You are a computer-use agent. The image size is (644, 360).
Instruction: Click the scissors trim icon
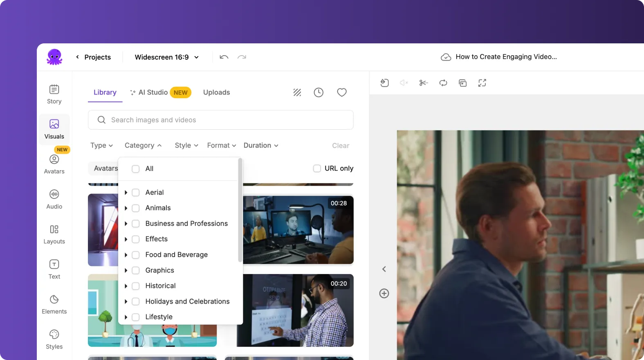tap(423, 83)
